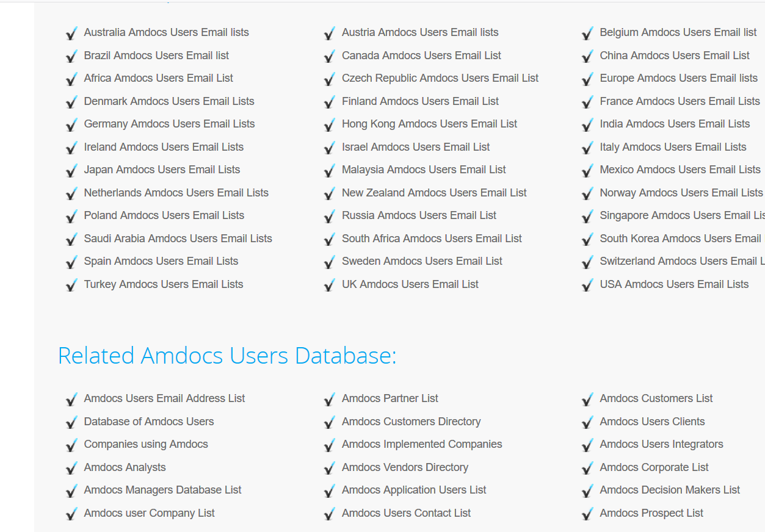
Task: Select 'Amdocs Users Contact List'
Action: 406,513
